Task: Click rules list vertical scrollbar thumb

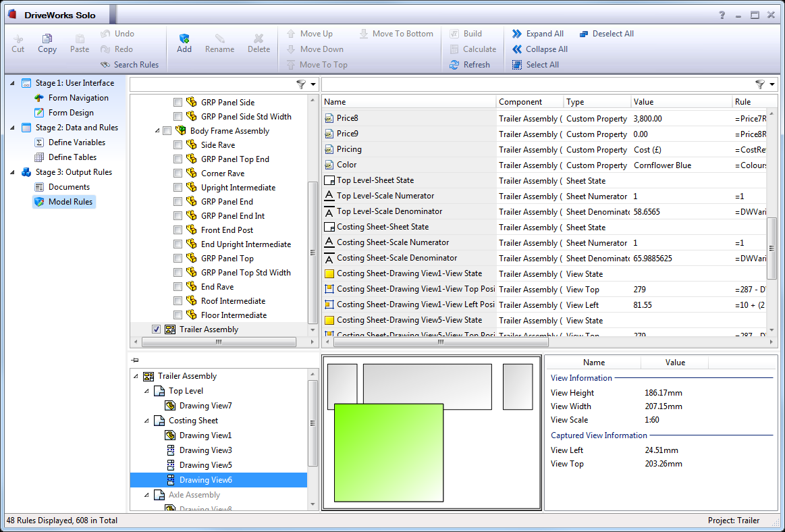Action: click(x=772, y=248)
